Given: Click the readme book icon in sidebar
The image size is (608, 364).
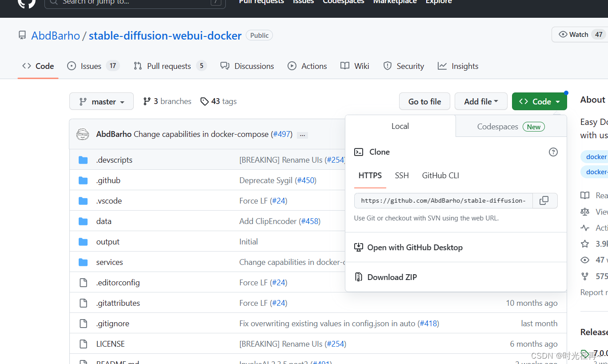Looking at the screenshot, I should click(585, 196).
